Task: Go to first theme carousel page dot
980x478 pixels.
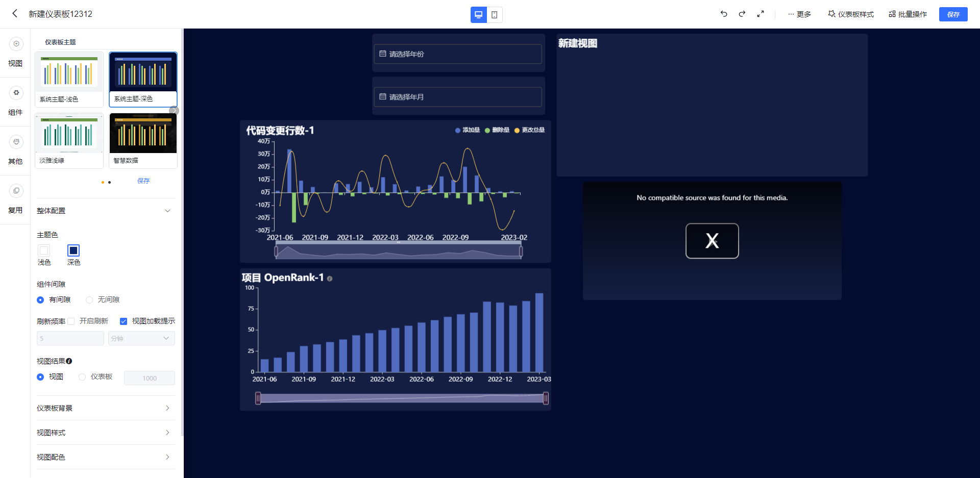Action: tap(103, 182)
